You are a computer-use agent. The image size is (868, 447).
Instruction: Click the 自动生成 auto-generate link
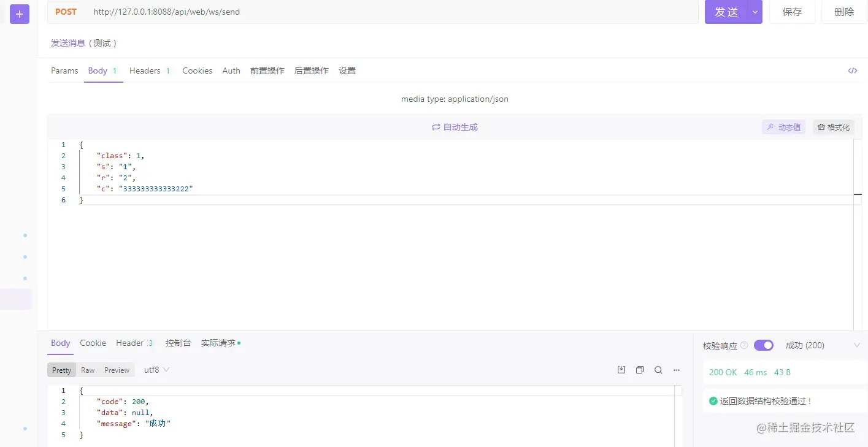click(x=455, y=127)
